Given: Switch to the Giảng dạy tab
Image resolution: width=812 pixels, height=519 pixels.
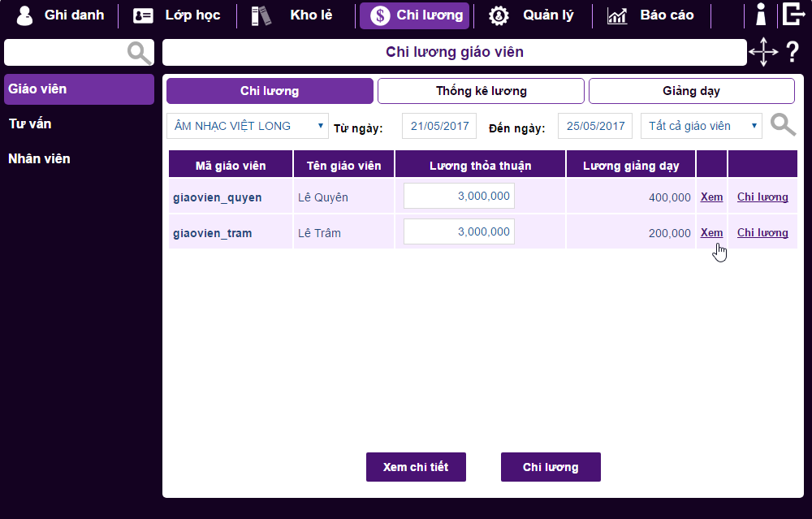Looking at the screenshot, I should [x=691, y=91].
